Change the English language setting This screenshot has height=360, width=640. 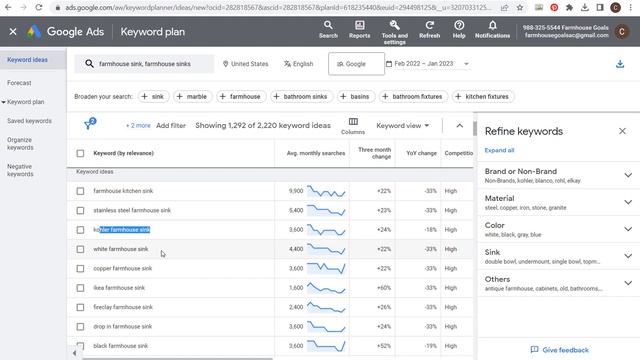(x=298, y=64)
